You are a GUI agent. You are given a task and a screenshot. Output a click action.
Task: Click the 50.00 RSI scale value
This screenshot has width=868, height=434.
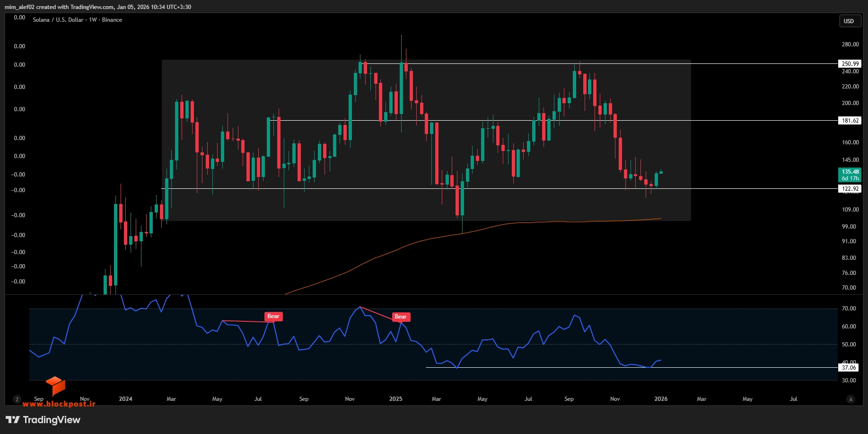pos(849,345)
